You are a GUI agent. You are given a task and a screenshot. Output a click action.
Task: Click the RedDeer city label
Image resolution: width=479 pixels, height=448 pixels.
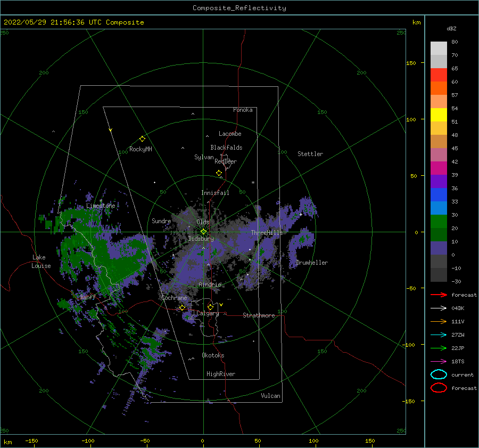(x=226, y=161)
